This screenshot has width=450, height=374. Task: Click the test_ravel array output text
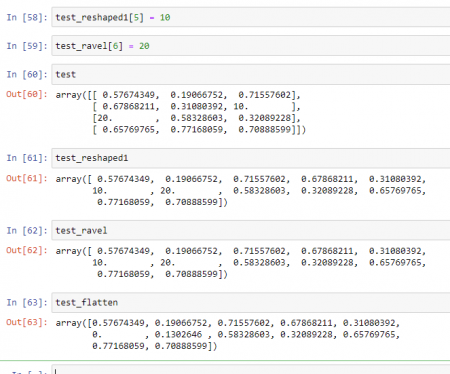[x=241, y=262]
